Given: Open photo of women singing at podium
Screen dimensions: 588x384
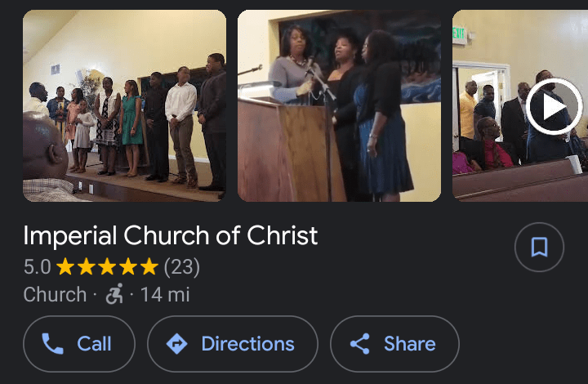Looking at the screenshot, I should click(x=340, y=105).
